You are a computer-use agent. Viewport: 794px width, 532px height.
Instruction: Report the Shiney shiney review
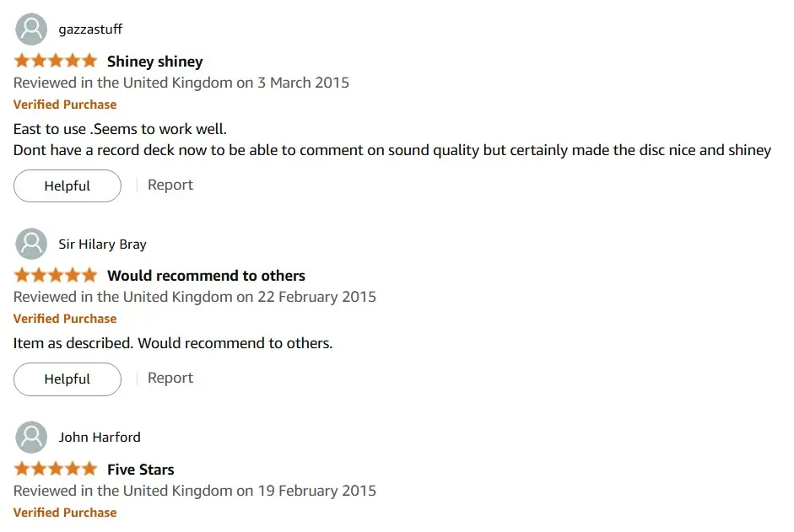tap(170, 185)
